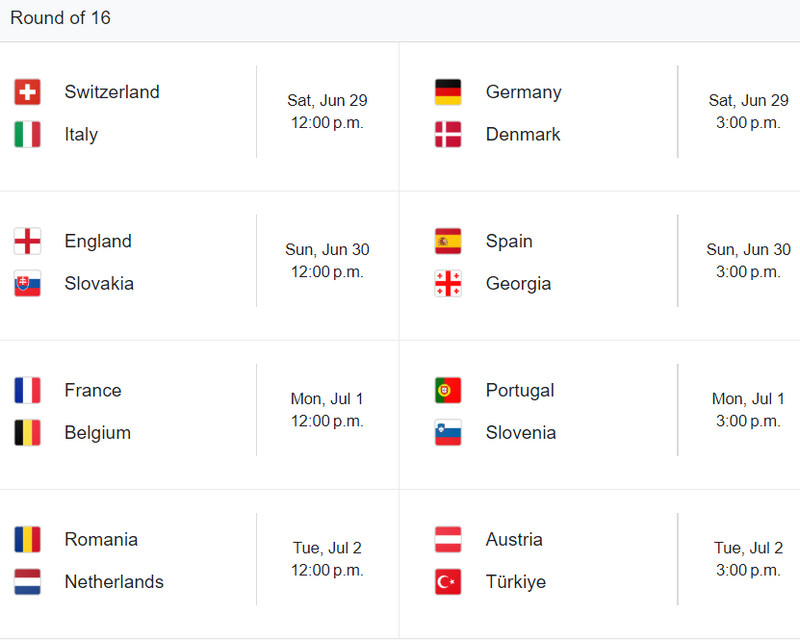Open the Tue, Jul 2 12:00 p.m. match
Image resolution: width=800 pixels, height=640 pixels.
[199, 564]
